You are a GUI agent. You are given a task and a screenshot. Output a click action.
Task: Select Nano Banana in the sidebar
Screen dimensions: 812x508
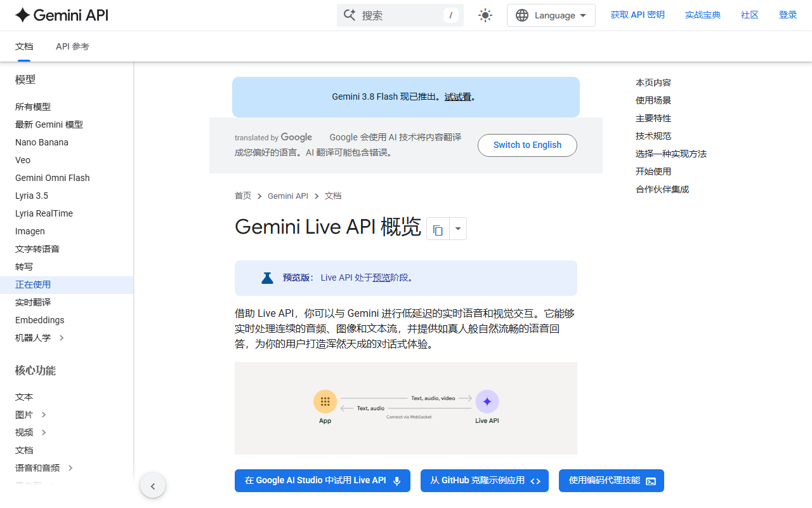coord(42,142)
